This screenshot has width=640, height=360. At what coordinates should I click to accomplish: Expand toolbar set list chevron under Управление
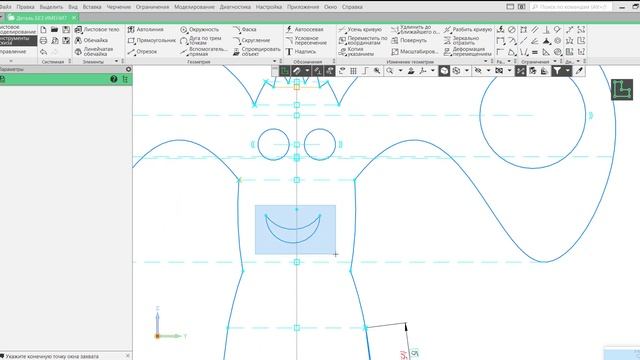click(11, 61)
